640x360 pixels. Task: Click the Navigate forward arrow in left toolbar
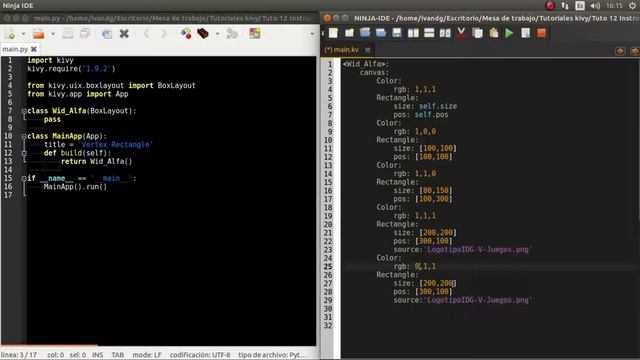pos(164,33)
